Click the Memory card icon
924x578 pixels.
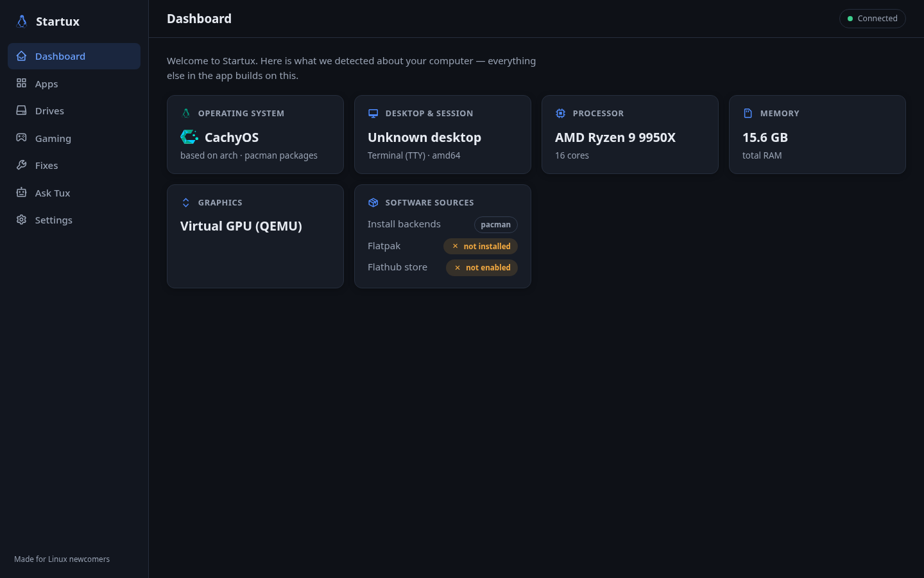(748, 113)
